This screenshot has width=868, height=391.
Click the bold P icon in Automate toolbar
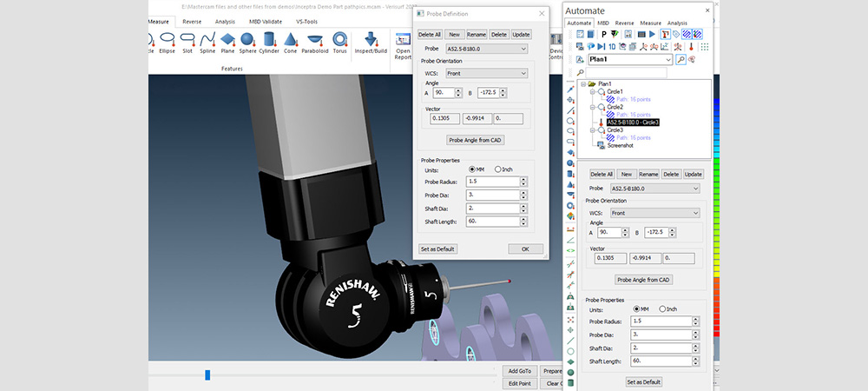pyautogui.click(x=604, y=35)
